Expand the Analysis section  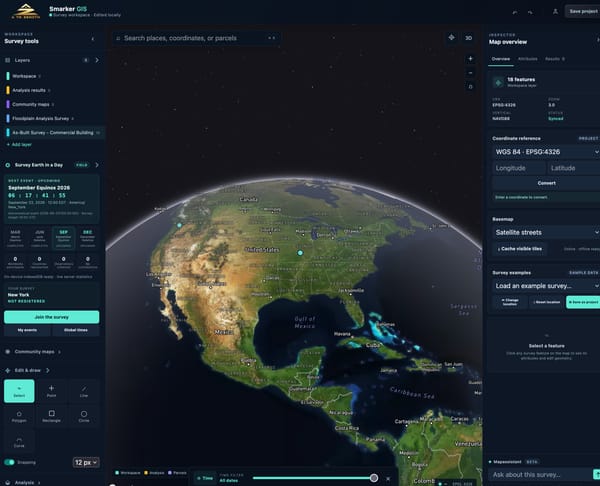pos(24,482)
